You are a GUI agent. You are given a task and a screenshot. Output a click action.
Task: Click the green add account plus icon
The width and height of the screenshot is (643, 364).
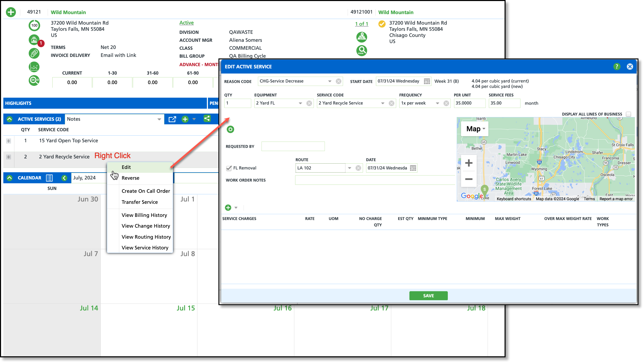tap(11, 12)
